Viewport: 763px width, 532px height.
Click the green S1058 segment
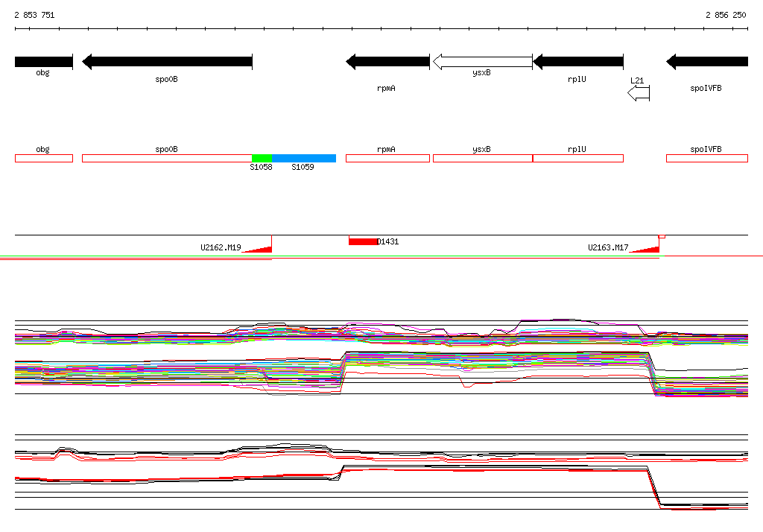[262, 158]
